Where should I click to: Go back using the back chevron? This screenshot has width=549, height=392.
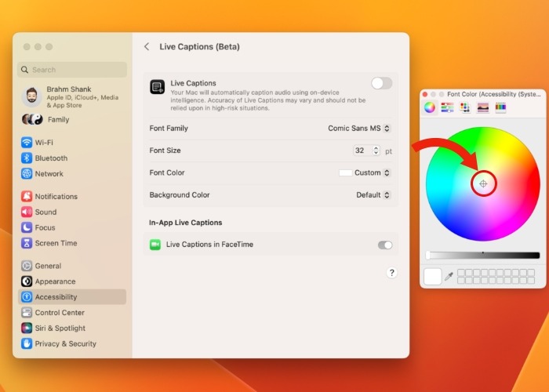click(147, 47)
